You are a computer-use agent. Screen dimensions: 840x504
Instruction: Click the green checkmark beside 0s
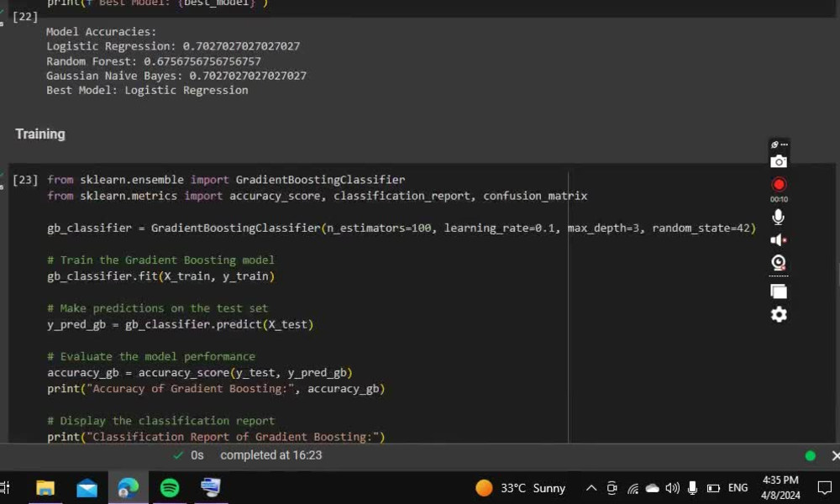click(x=178, y=455)
